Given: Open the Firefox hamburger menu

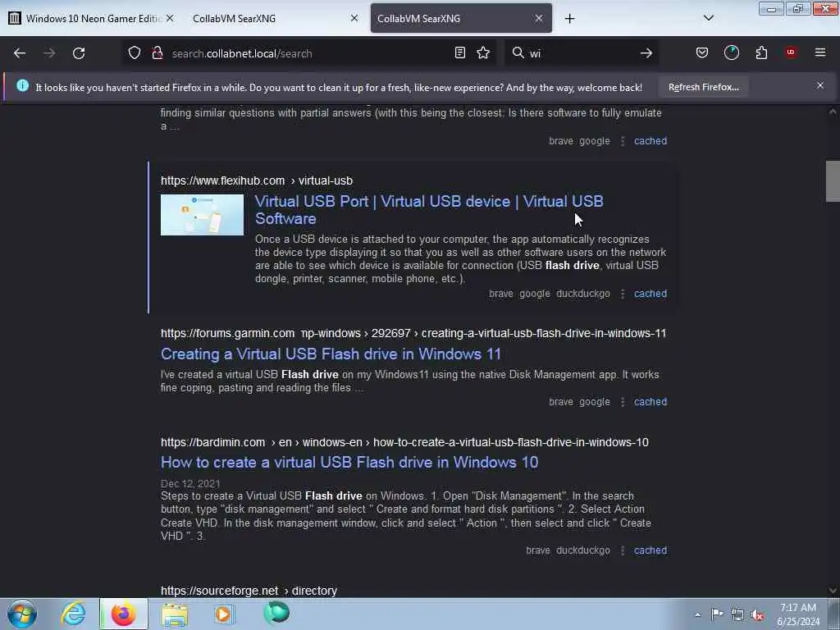Looking at the screenshot, I should point(820,52).
